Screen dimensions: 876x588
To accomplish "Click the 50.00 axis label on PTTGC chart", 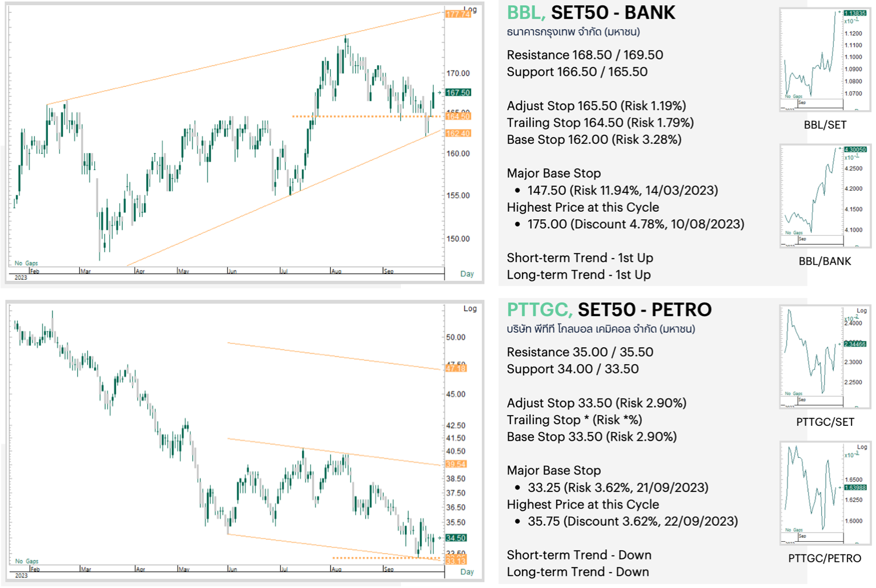I will (456, 337).
